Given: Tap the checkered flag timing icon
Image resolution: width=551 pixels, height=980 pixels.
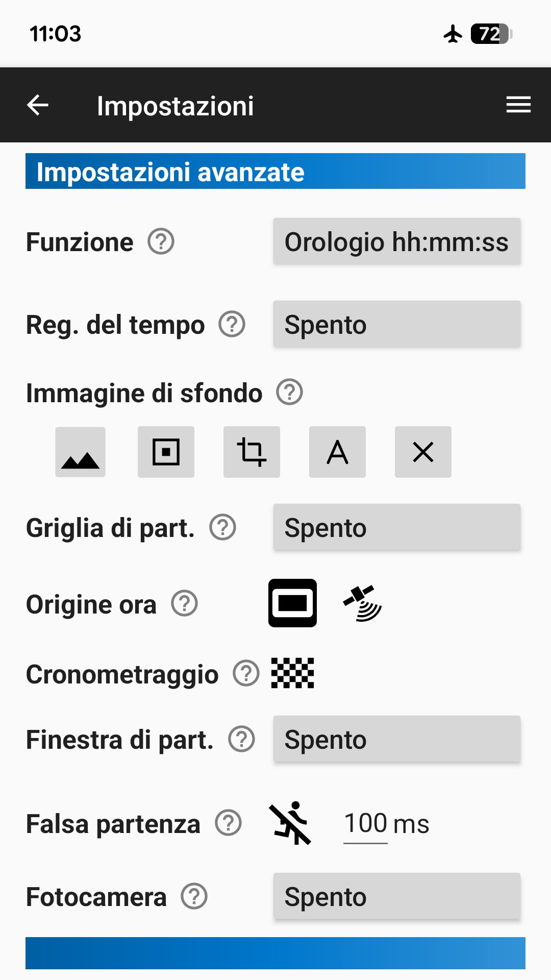Looking at the screenshot, I should point(292,673).
